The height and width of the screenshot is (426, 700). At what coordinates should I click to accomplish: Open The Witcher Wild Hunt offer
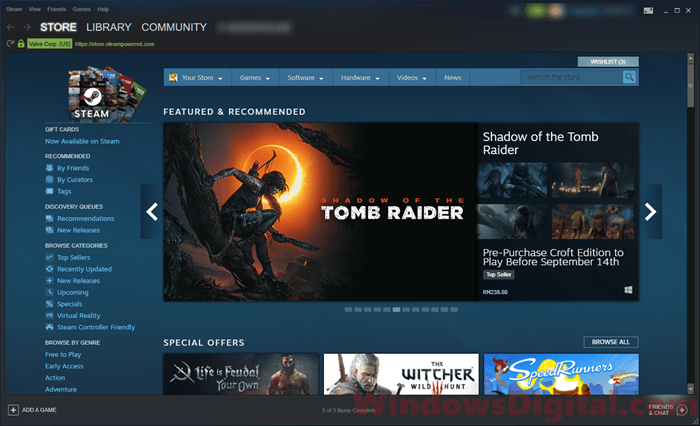[x=401, y=374]
